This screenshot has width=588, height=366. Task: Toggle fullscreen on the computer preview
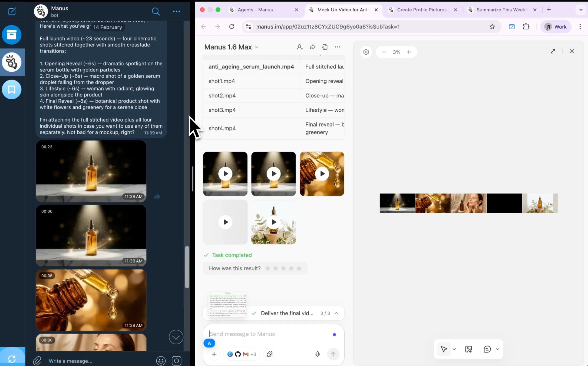point(553,51)
